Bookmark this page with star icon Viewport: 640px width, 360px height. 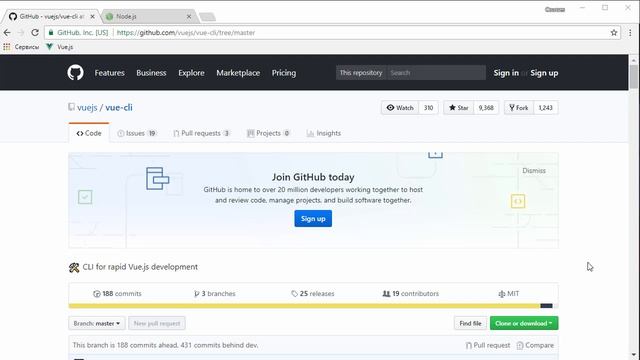pos(613,33)
